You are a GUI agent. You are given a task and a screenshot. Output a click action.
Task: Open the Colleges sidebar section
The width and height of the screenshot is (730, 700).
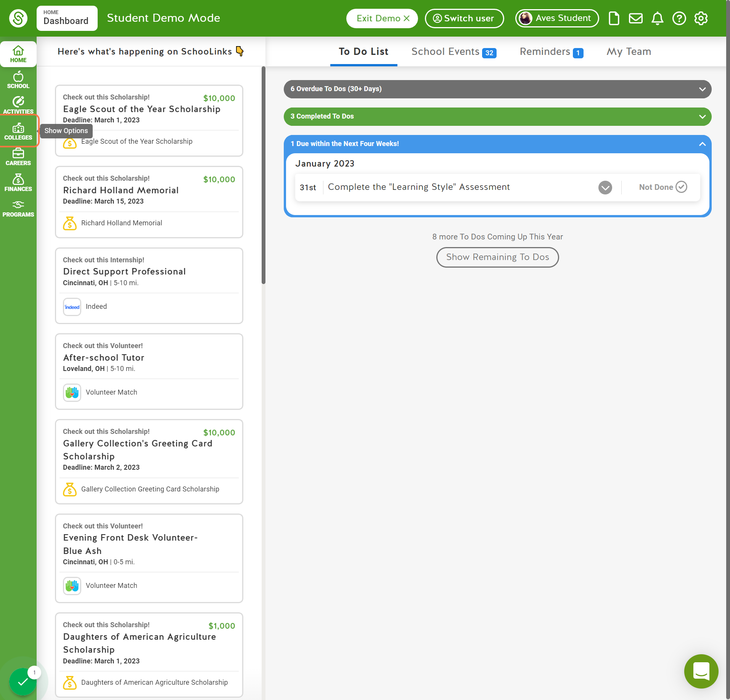pyautogui.click(x=18, y=131)
